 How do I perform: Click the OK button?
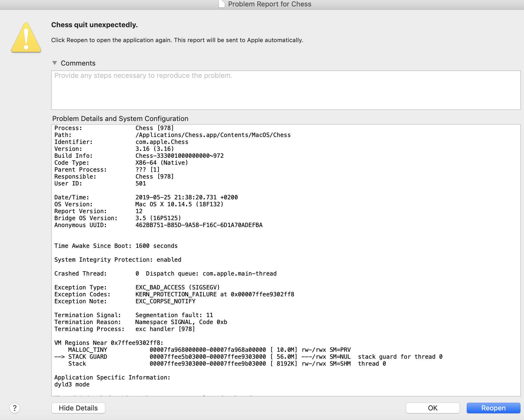pos(432,408)
